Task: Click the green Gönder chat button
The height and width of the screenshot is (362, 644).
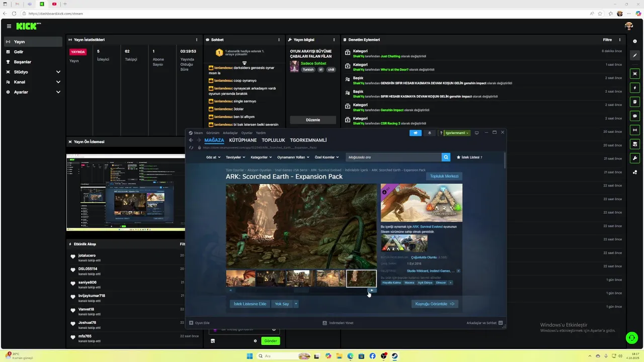Action: pyautogui.click(x=271, y=341)
